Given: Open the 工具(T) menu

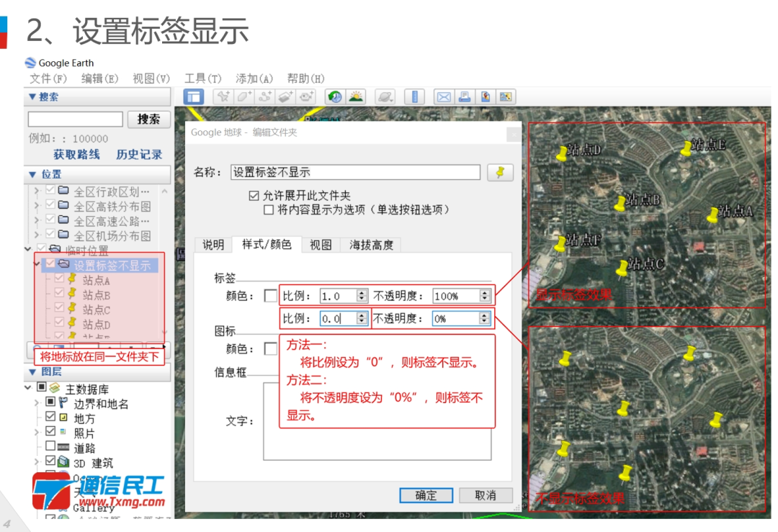Looking at the screenshot, I should tap(203, 78).
